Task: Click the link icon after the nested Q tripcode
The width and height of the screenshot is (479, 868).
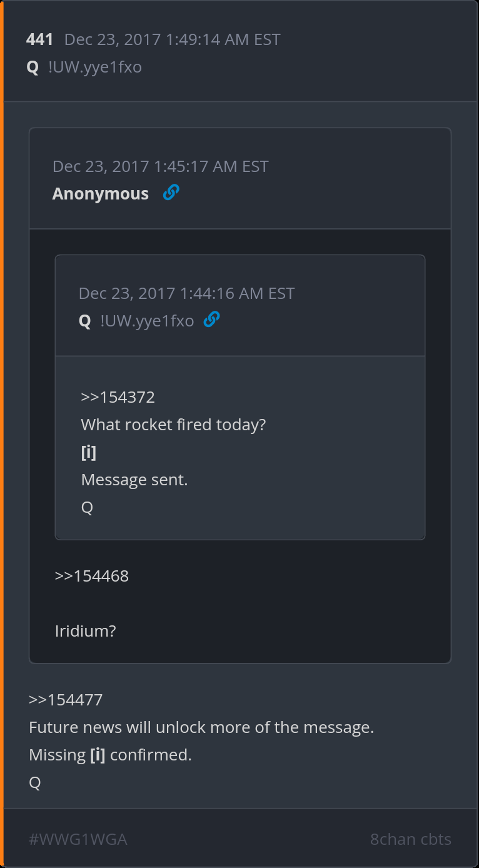Action: [x=211, y=320]
